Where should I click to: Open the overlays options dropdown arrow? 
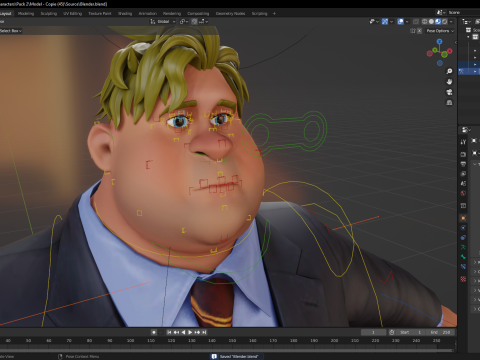pyautogui.click(x=407, y=21)
